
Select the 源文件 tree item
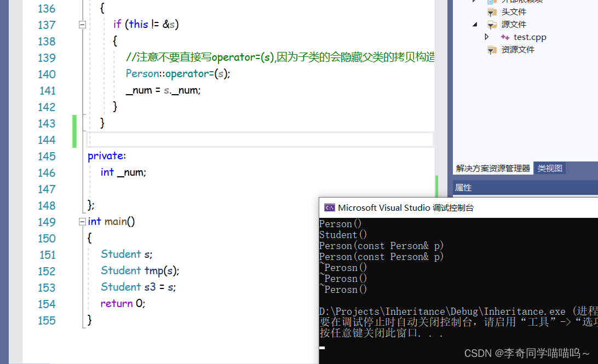point(514,25)
